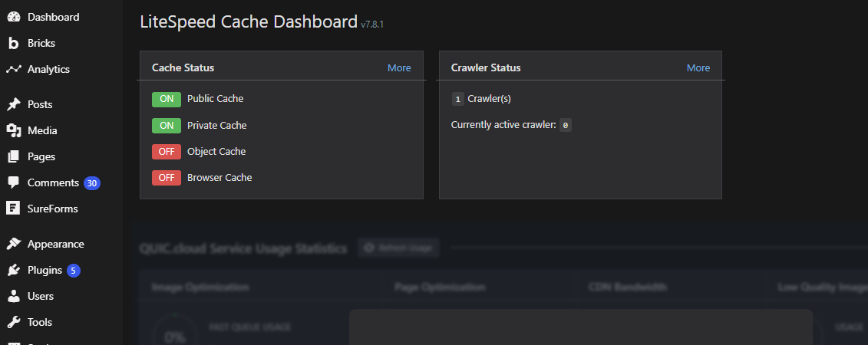Go to Analytics in sidebar
This screenshot has width=868, height=345.
point(48,69)
